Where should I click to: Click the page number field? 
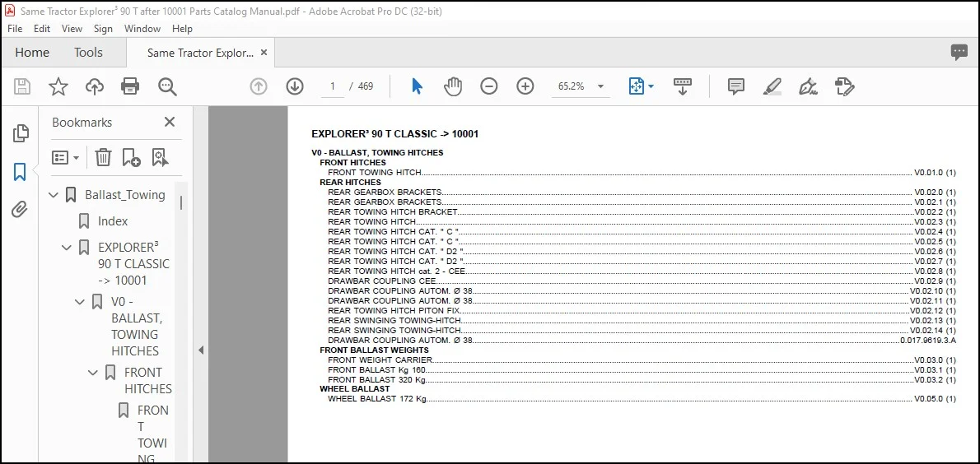(333, 86)
